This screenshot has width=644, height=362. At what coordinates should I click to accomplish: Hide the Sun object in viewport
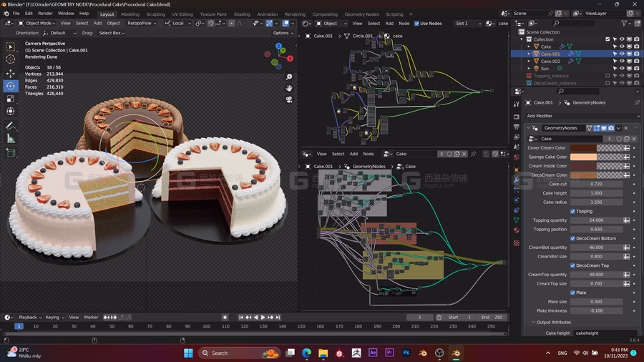pyautogui.click(x=622, y=69)
